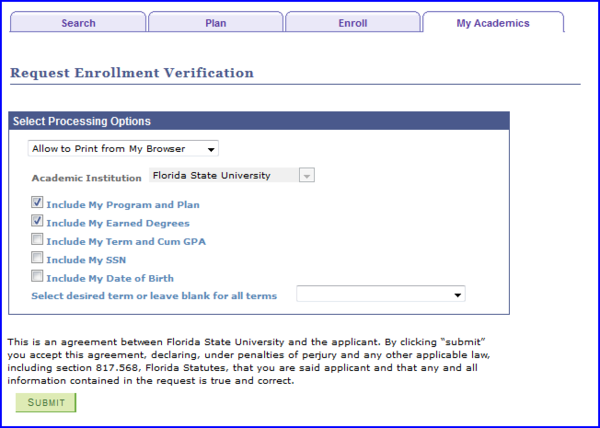Image resolution: width=600 pixels, height=428 pixels.
Task: Click the agreement paragraph mentioning Florida Statutes
Action: tap(249, 361)
